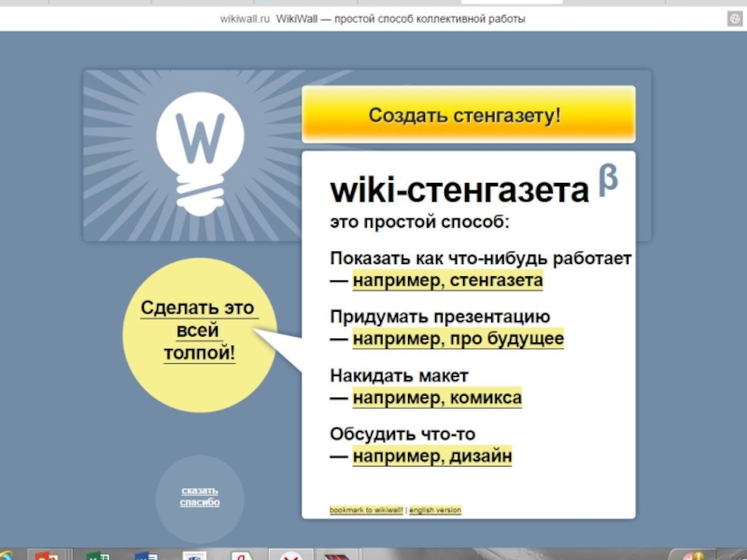Switch to the english version link
747x560 pixels.
click(x=435, y=510)
